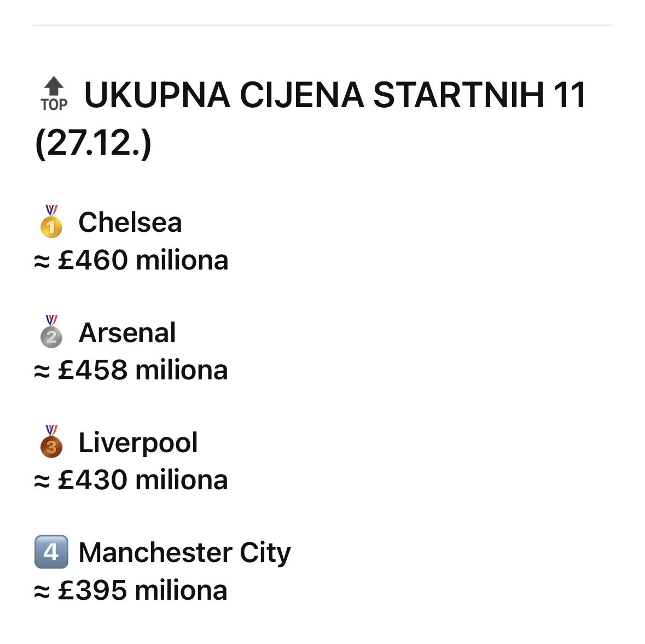This screenshot has width=645, height=644.
Task: Click the Liverpool team name
Action: (138, 442)
